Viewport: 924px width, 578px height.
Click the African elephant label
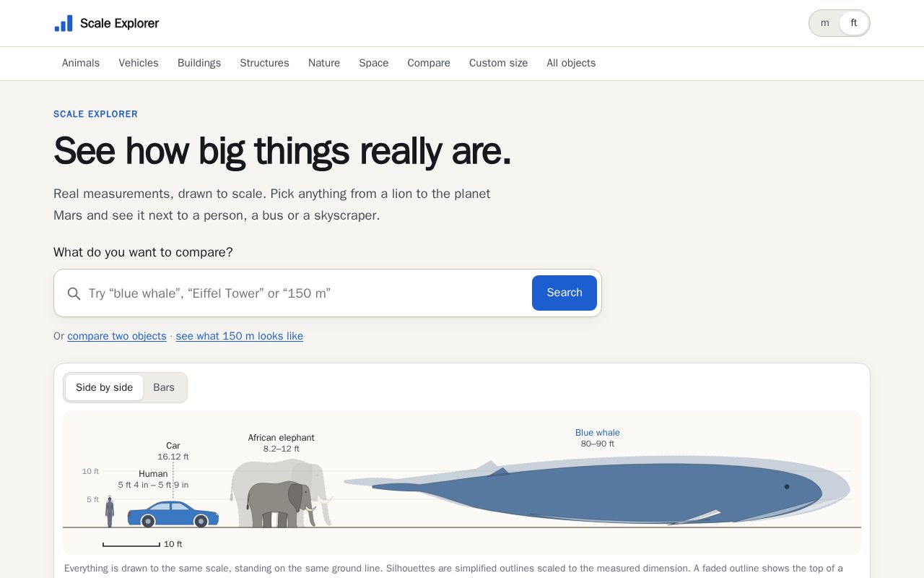[282, 438]
